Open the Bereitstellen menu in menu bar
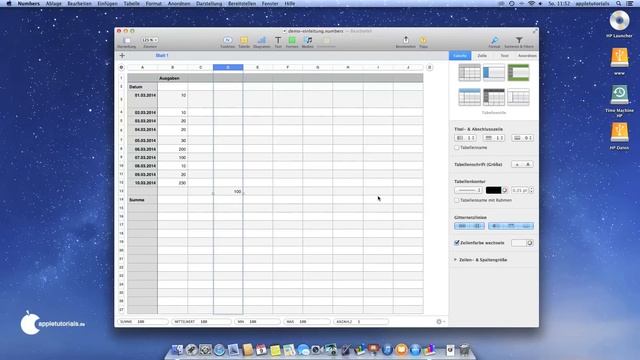The image size is (640, 360). [242, 3]
